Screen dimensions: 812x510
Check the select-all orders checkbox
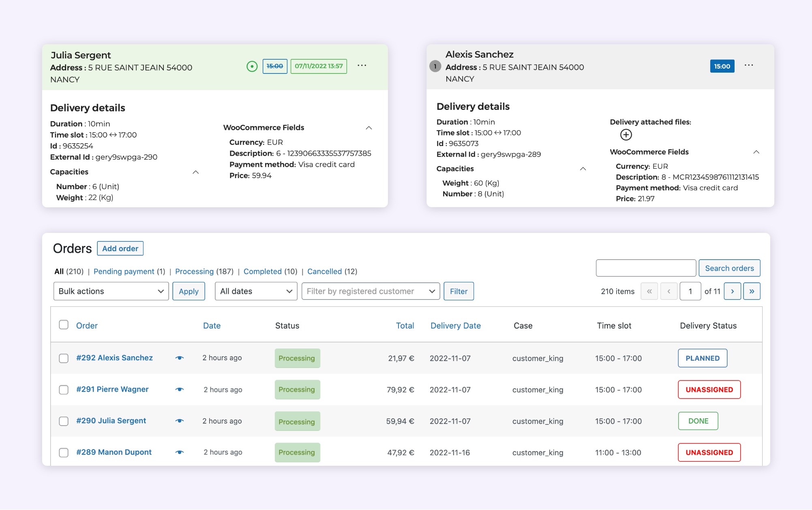point(64,325)
